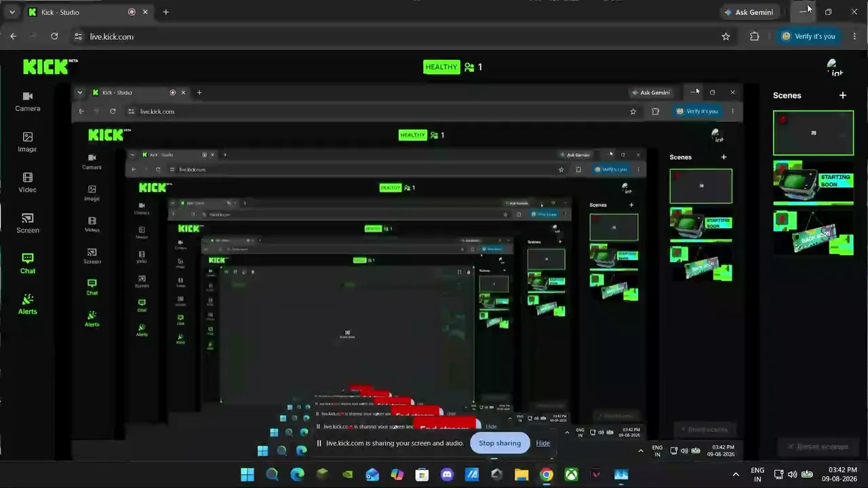Click the Kick logo in the header
This screenshot has height=488, width=868.
coord(50,66)
